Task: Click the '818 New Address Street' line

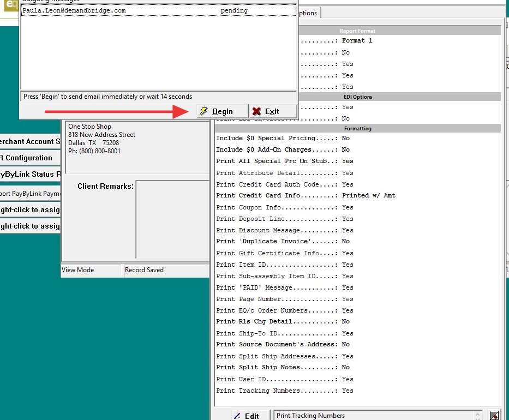Action: [x=101, y=135]
